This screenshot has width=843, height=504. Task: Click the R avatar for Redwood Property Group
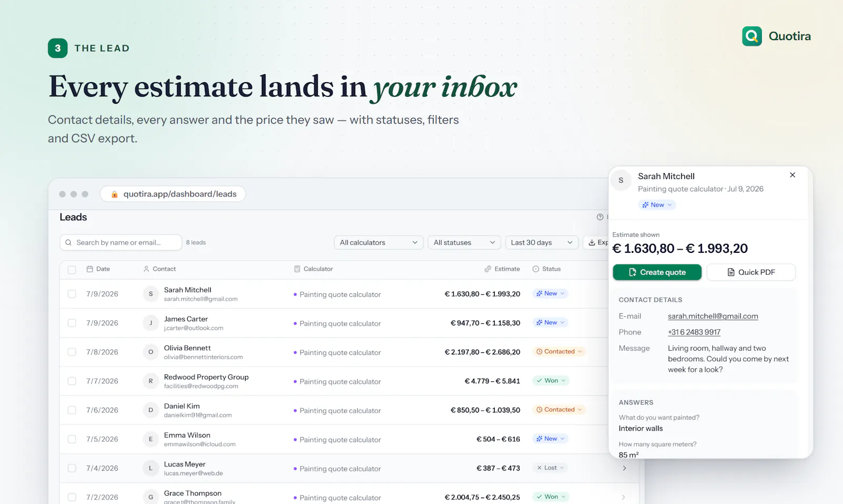(151, 381)
